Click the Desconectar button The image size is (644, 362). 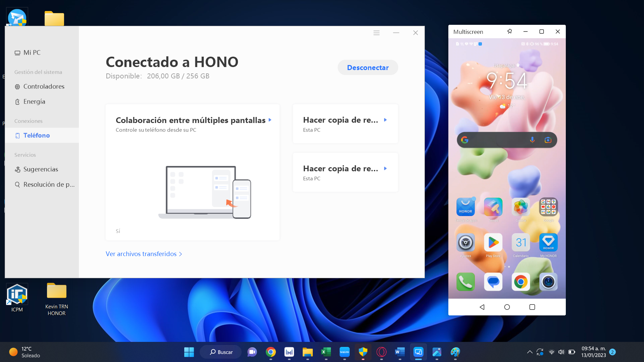(x=367, y=68)
